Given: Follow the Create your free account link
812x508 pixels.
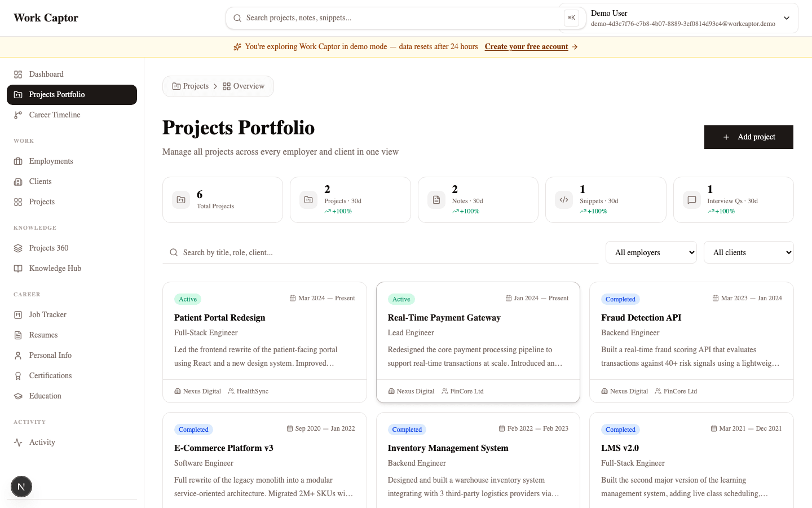Looking at the screenshot, I should coord(526,47).
